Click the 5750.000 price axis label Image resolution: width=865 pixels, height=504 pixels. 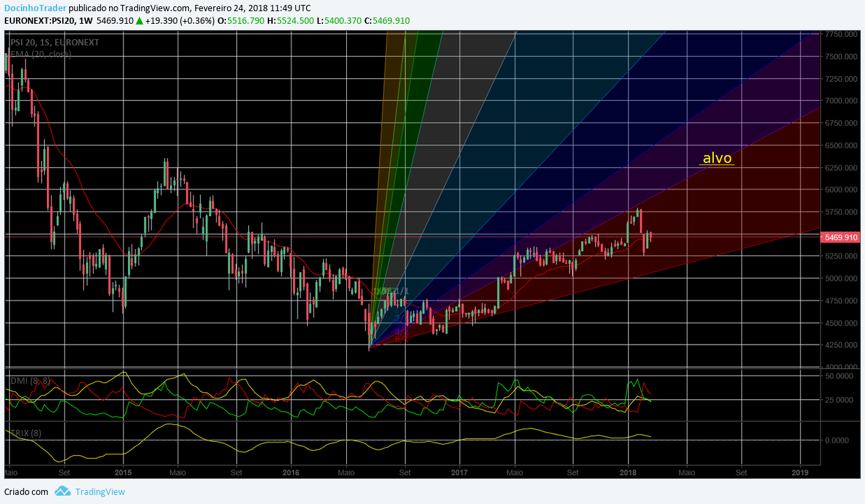[x=841, y=212]
